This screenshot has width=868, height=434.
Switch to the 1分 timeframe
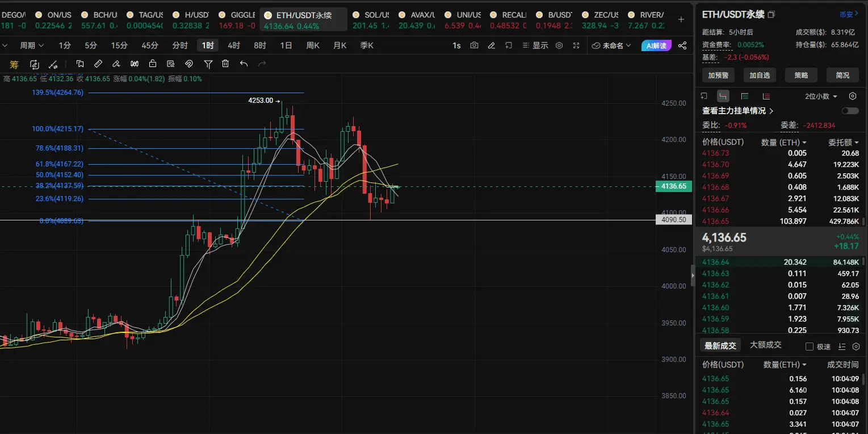coord(65,45)
